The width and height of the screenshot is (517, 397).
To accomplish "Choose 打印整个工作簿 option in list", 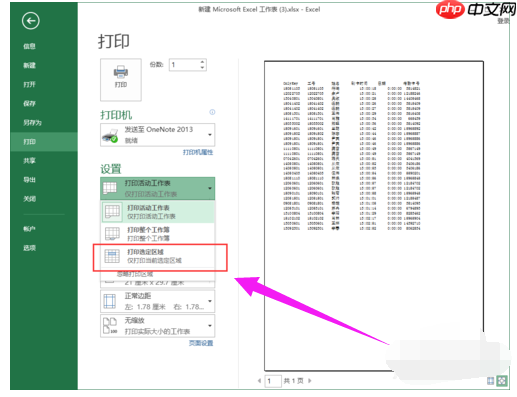I will [x=157, y=234].
